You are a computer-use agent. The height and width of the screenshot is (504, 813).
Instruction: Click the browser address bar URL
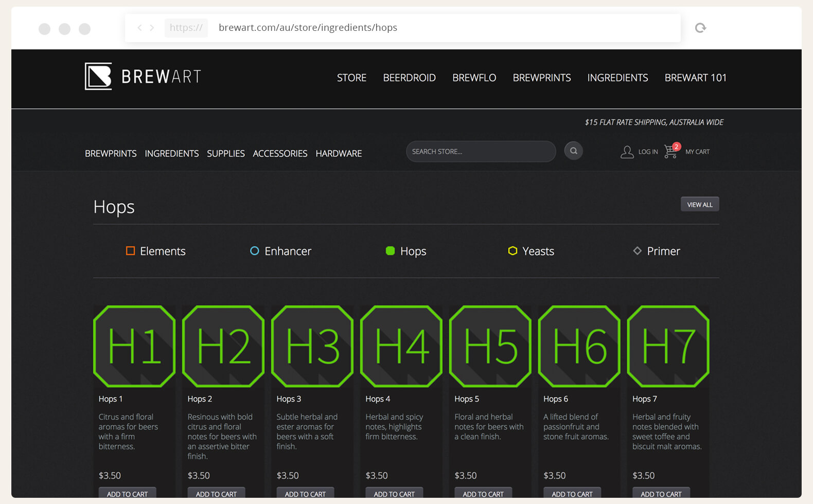coord(308,28)
